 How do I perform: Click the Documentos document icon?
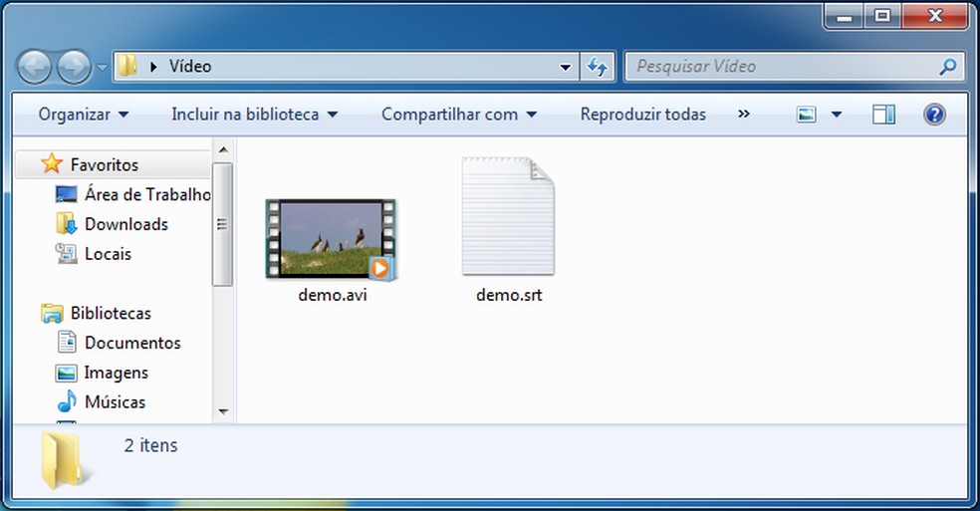point(67,342)
